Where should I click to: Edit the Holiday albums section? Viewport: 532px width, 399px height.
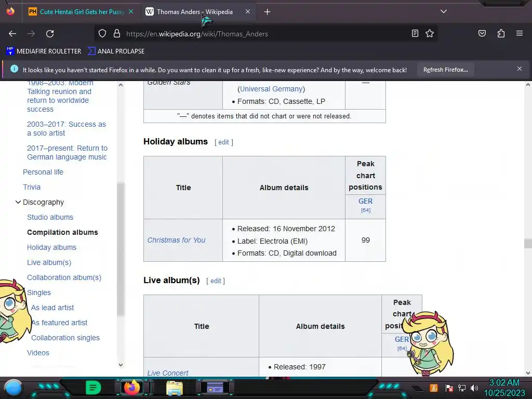pyautogui.click(x=223, y=142)
